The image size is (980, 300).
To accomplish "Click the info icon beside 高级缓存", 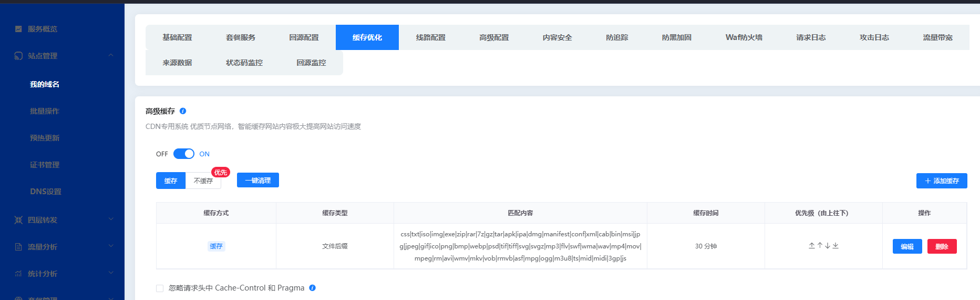I will point(183,111).
